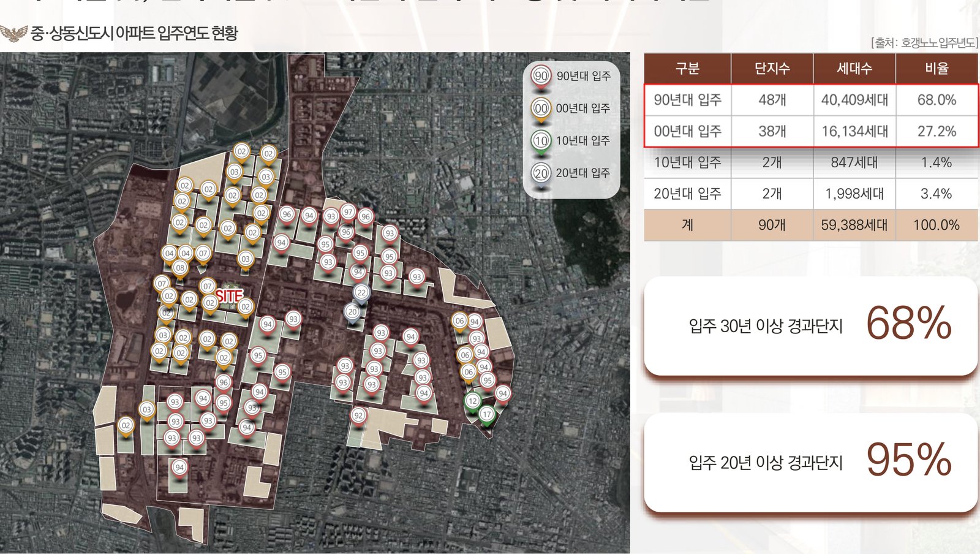The width and height of the screenshot is (980, 554).
Task: Select the 00년대 입주 row label in table
Action: (x=687, y=131)
